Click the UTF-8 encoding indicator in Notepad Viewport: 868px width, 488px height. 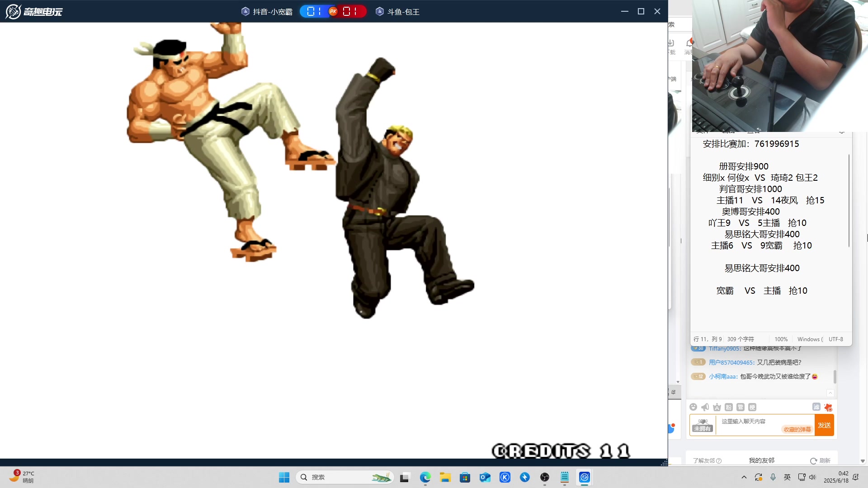point(835,339)
